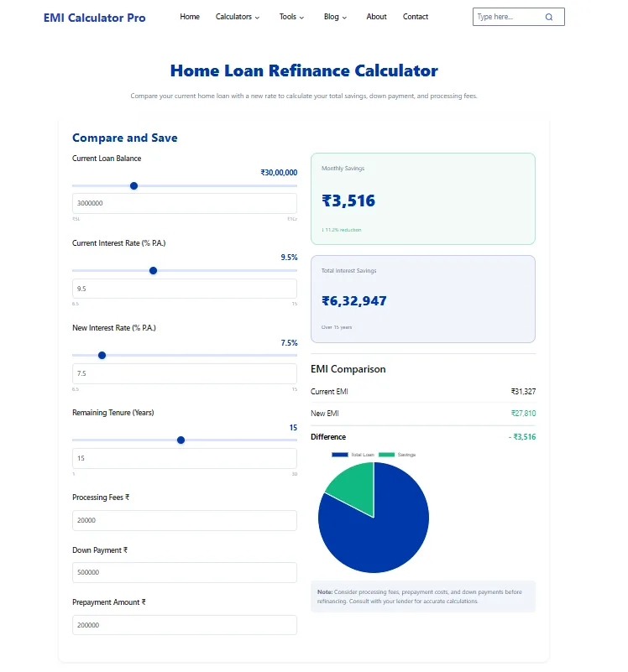628x672 pixels.
Task: Click the search magnifier icon
Action: point(550,17)
